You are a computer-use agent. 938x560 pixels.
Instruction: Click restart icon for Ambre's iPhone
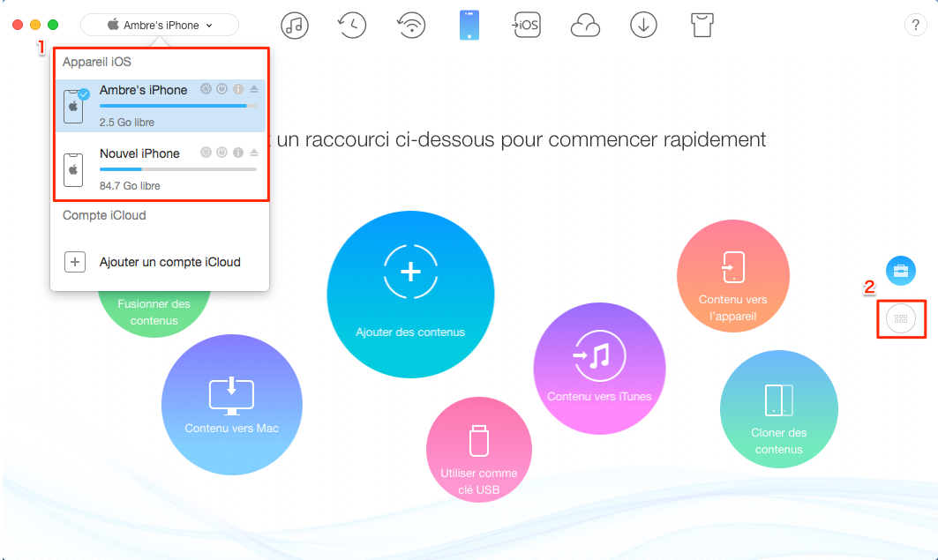point(206,89)
